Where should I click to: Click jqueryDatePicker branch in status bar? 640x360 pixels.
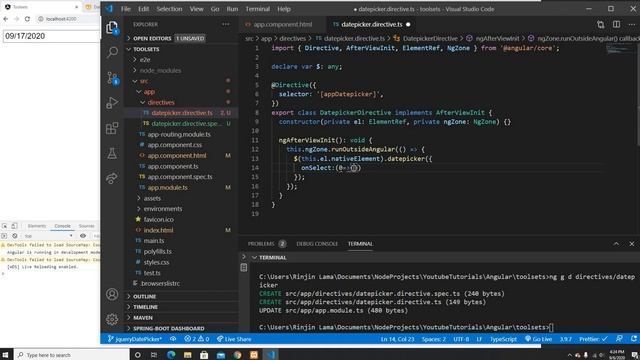click(135, 339)
